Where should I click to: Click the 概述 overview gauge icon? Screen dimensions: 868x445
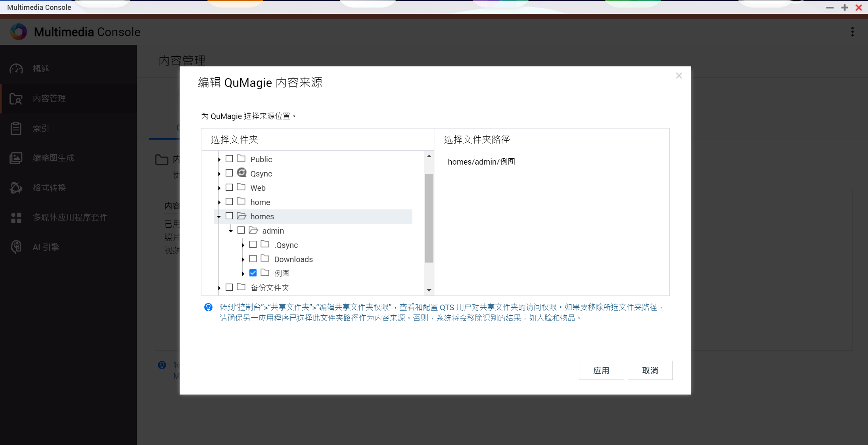[16, 69]
